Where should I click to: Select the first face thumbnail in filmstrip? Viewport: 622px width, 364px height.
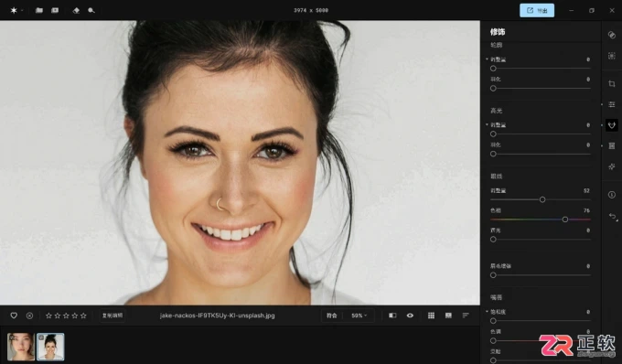(x=21, y=347)
